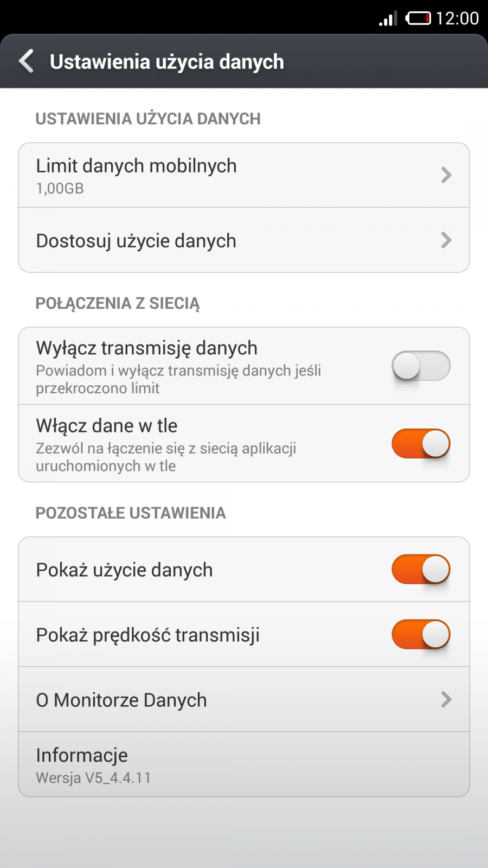The image size is (488, 868).
Task: Turn off Pokaż użycie danych switch
Action: coord(421,570)
